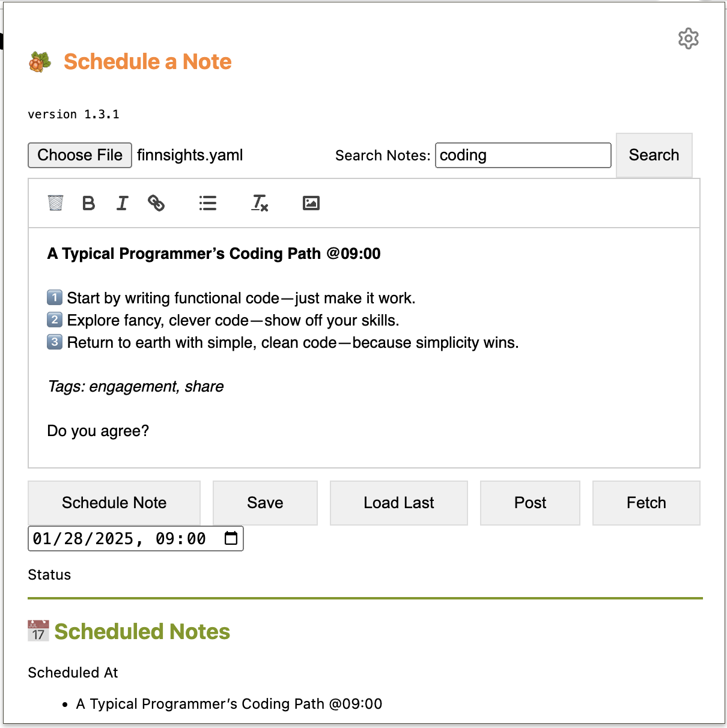The width and height of the screenshot is (727, 728).
Task: Apply bold formatting with the B icon
Action: (88, 203)
